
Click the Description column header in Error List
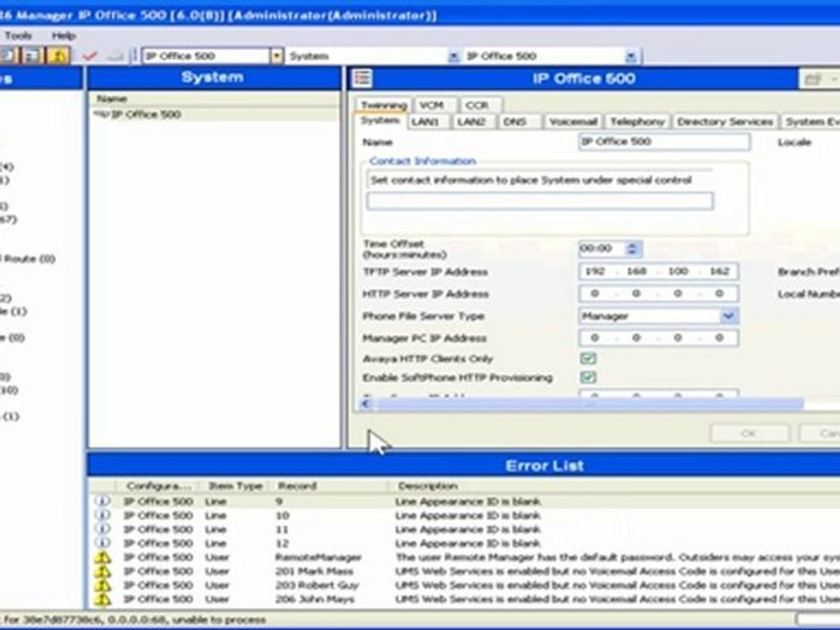click(428, 486)
